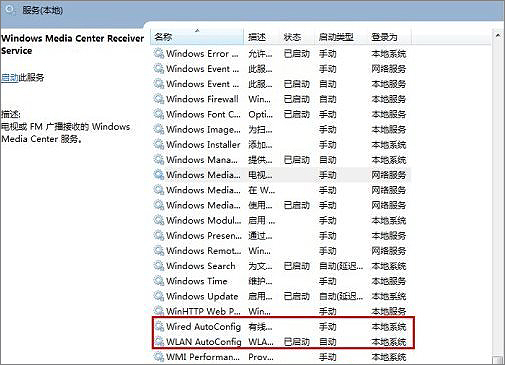505x365 pixels.
Task: Click the WinHTTP Web P... service icon
Action: tap(159, 311)
